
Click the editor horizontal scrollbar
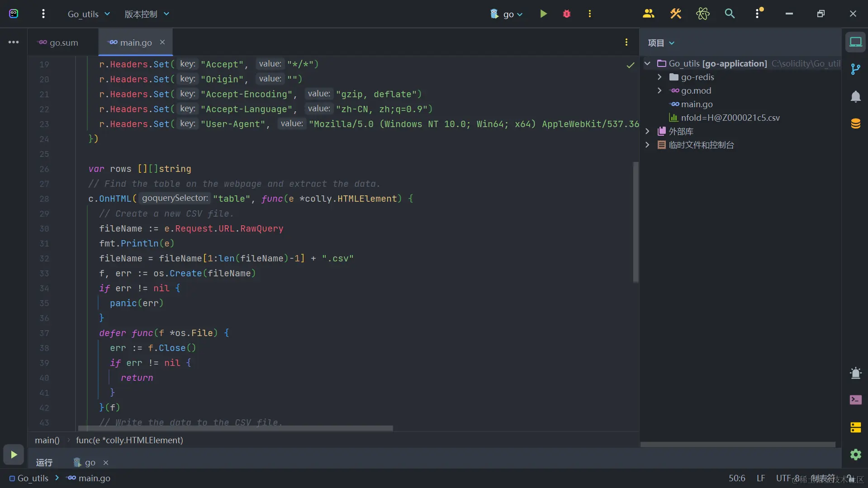pos(235,428)
